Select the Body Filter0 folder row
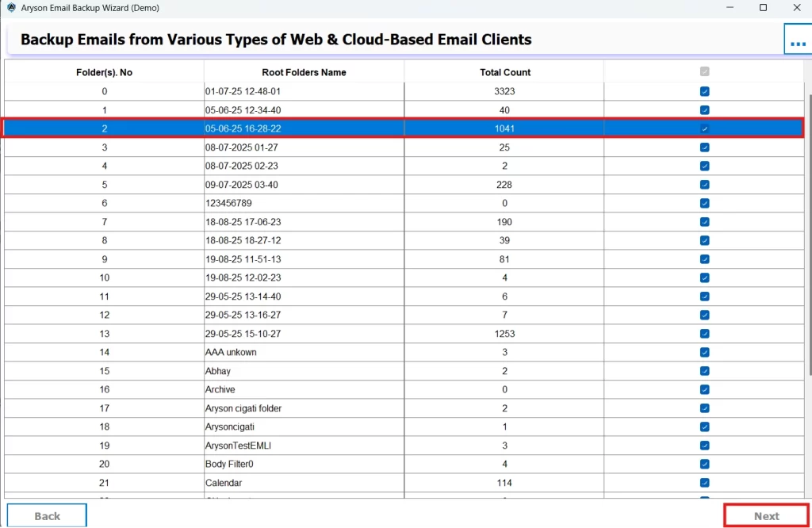812x528 pixels. point(304,464)
